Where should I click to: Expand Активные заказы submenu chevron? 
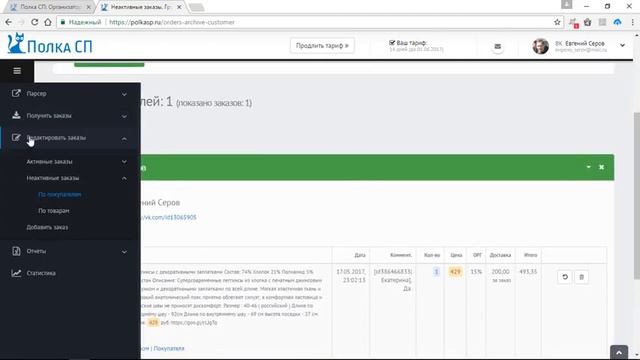(x=124, y=162)
